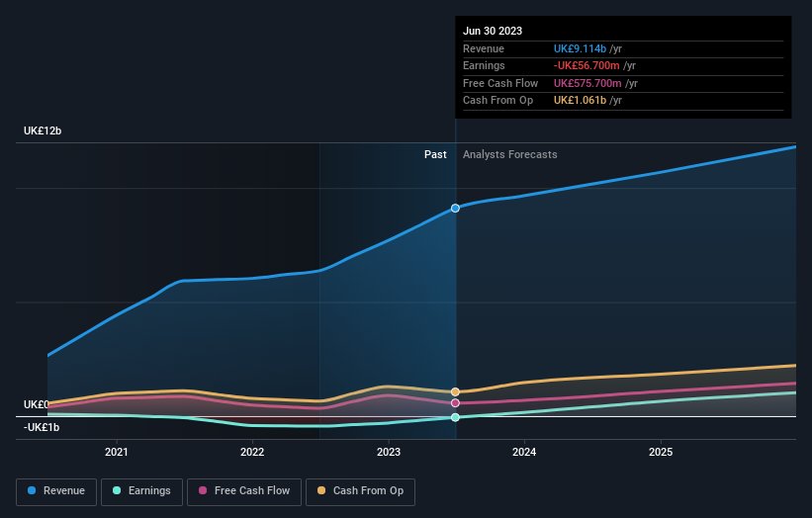This screenshot has width=812, height=518.
Task: Click the teal Earnings data point marker
Action: click(455, 417)
